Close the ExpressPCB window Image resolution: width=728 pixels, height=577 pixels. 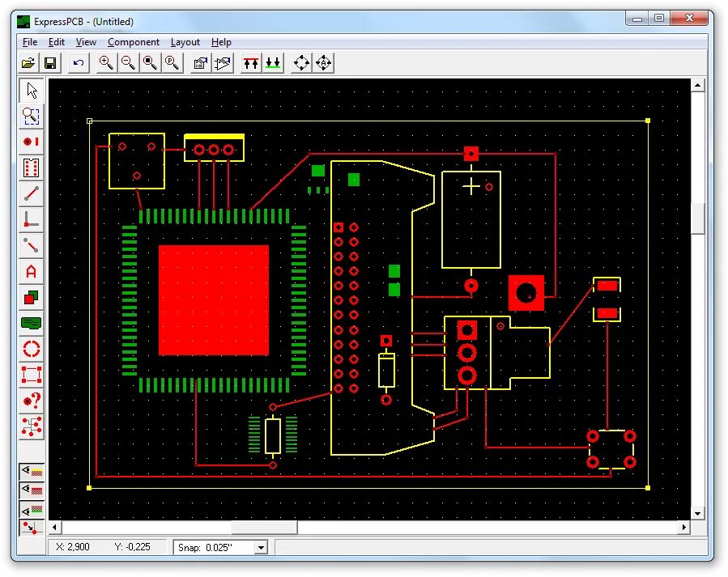coord(689,19)
